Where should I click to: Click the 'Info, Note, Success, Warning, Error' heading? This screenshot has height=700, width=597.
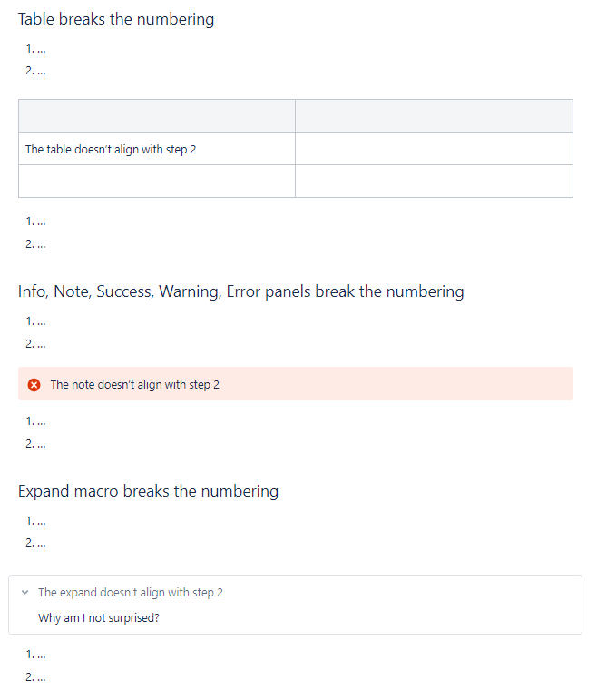coord(241,291)
